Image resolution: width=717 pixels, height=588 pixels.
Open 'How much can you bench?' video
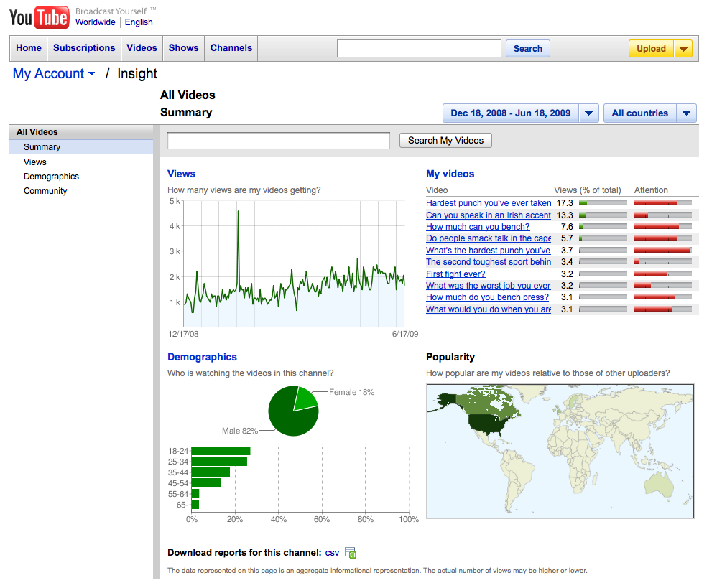478,227
